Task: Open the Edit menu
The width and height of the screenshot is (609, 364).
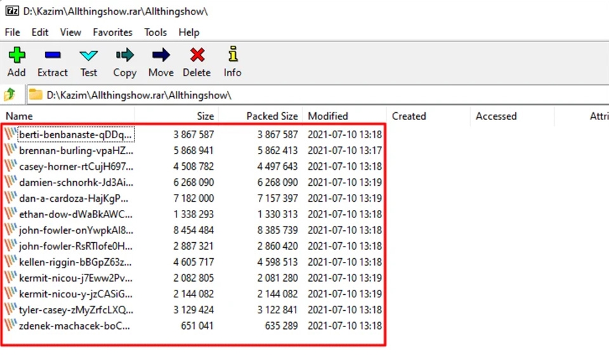Action: [x=40, y=32]
